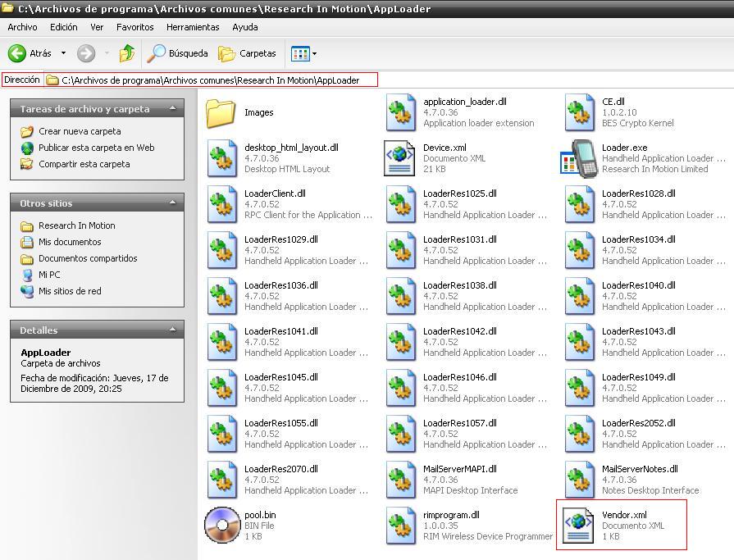
Task: Collapse the Otros sitios panel
Action: tap(173, 203)
